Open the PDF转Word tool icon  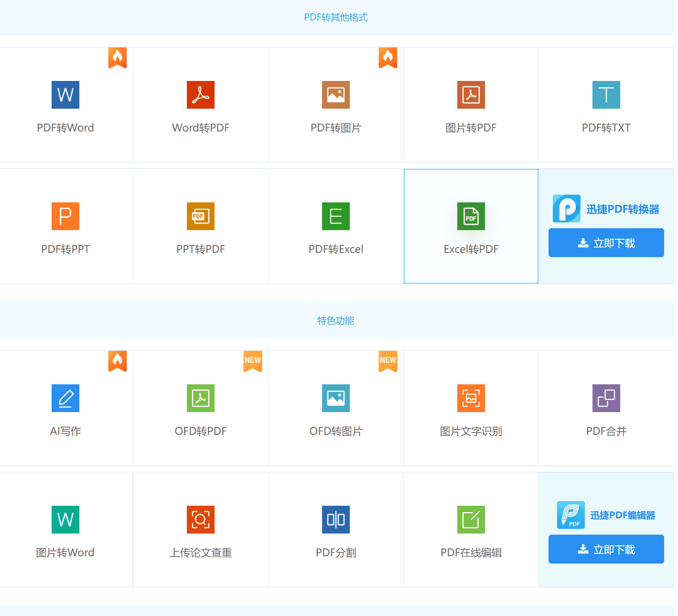click(65, 95)
